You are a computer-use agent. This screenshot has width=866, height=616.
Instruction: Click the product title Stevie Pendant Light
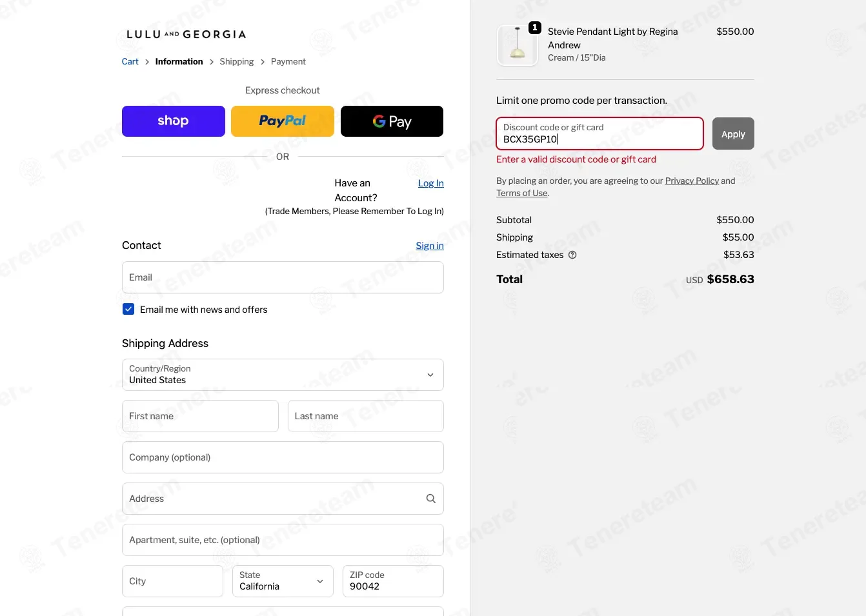click(x=613, y=38)
